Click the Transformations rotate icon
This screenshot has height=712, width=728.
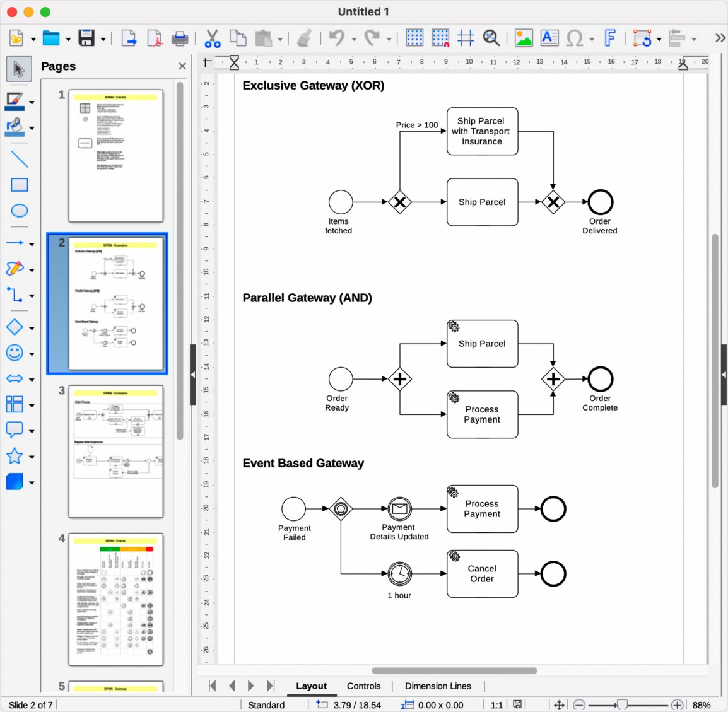[x=643, y=38]
